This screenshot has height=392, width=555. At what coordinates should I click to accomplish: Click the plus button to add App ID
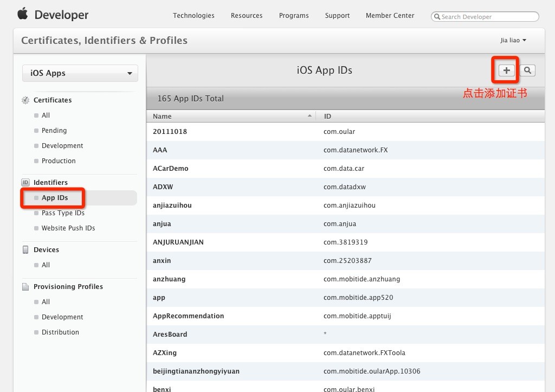click(506, 70)
